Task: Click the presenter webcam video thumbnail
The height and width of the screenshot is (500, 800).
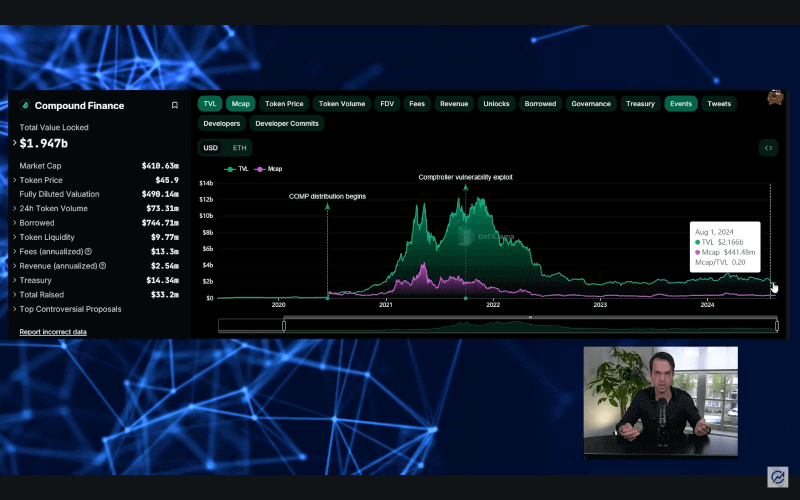Action: (661, 402)
